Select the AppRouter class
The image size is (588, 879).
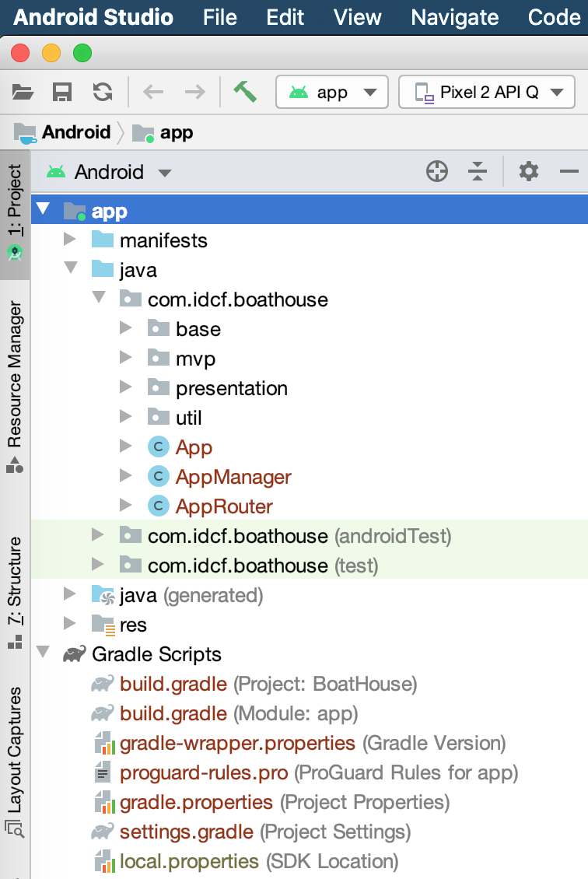[x=224, y=506]
